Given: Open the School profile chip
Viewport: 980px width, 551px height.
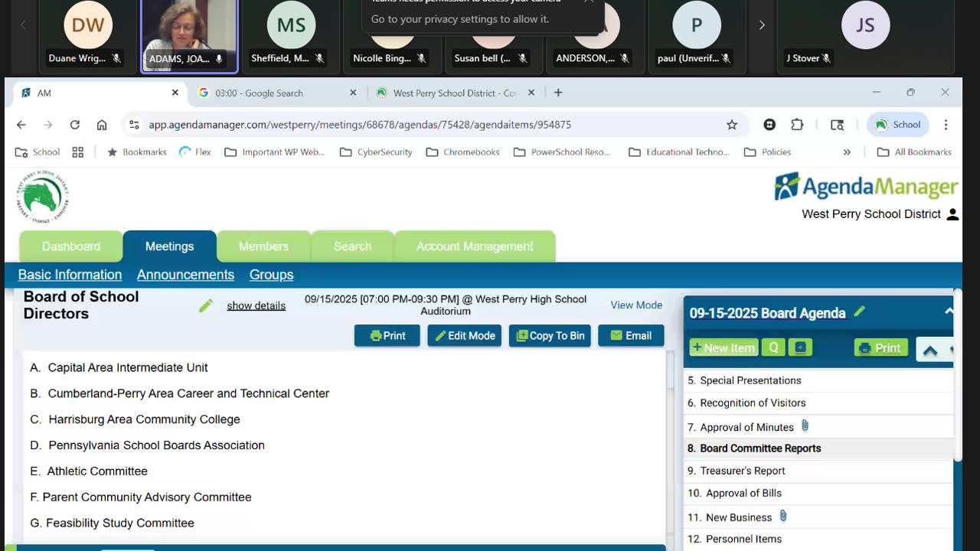Looking at the screenshot, I should (x=897, y=125).
